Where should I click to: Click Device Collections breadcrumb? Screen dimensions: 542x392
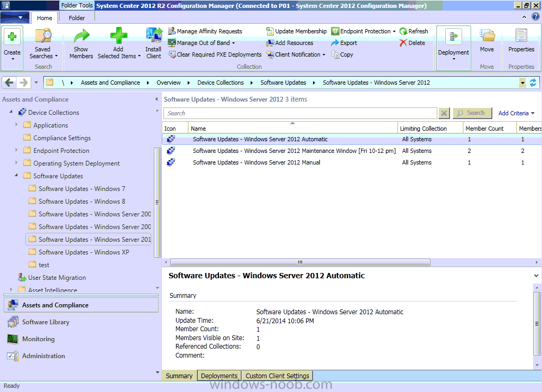coord(221,83)
